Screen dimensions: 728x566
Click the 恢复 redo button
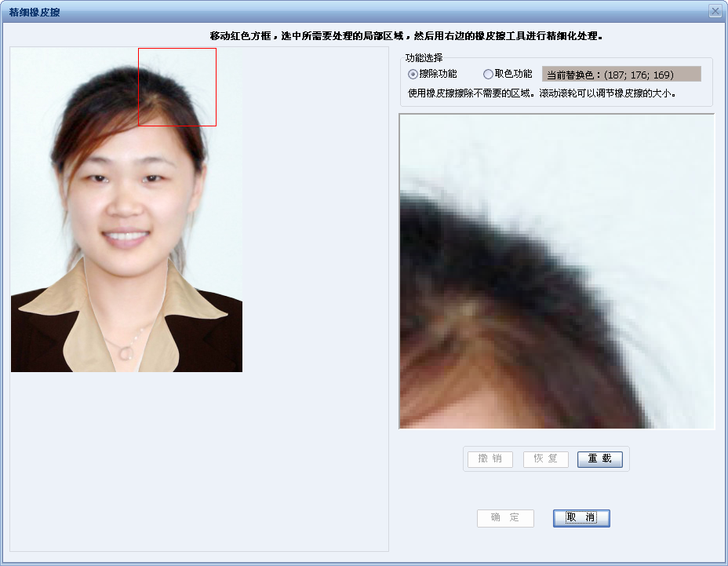(545, 459)
